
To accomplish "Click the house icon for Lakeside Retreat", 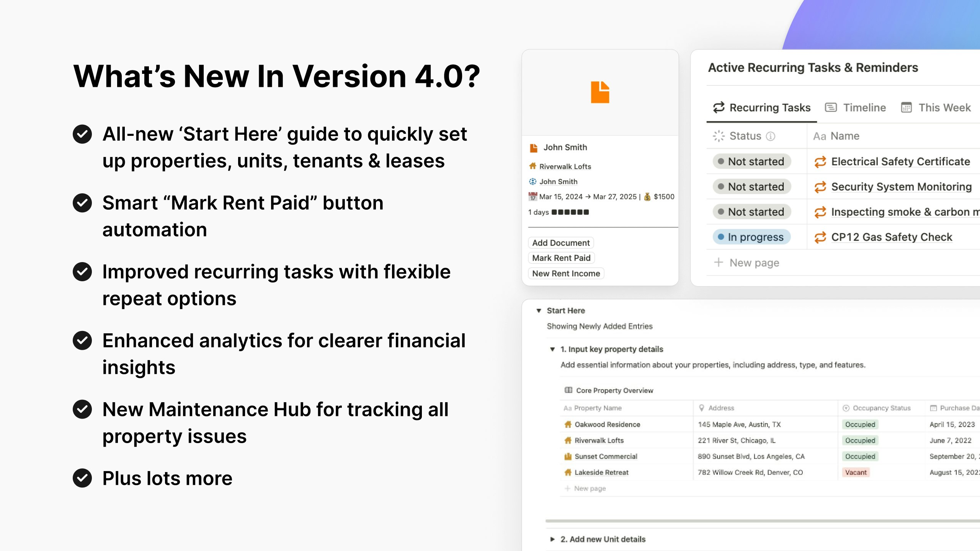I will point(568,473).
